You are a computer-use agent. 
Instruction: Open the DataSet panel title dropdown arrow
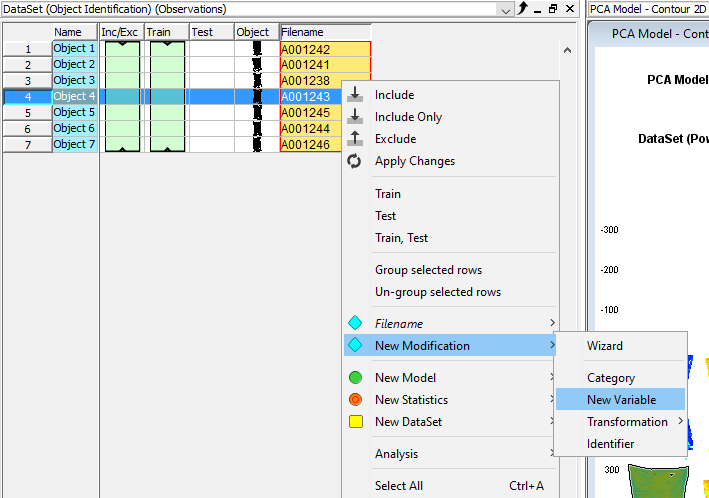point(506,9)
